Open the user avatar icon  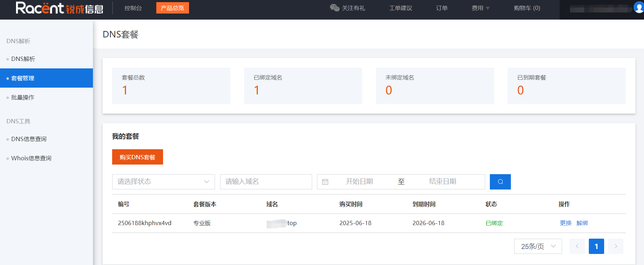tap(639, 7)
